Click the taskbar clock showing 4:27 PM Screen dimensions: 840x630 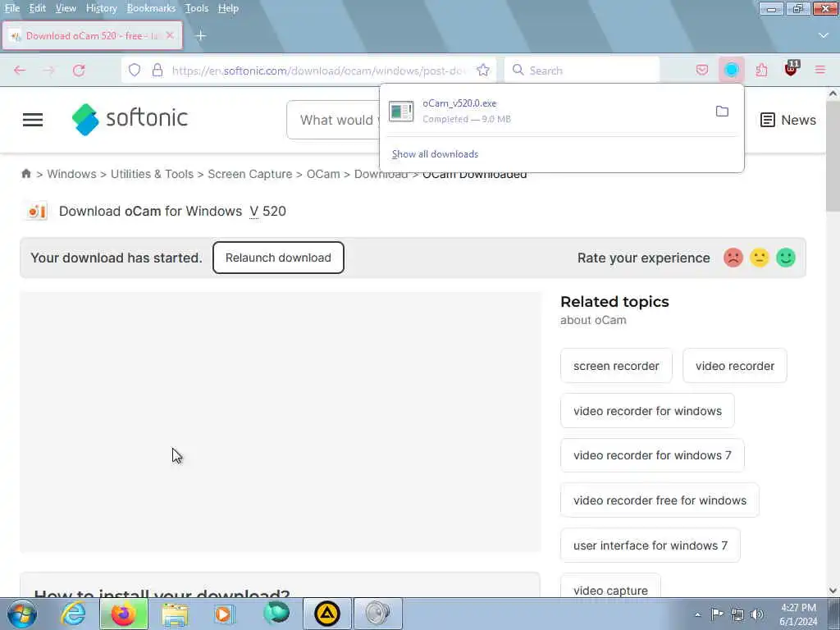pos(798,614)
